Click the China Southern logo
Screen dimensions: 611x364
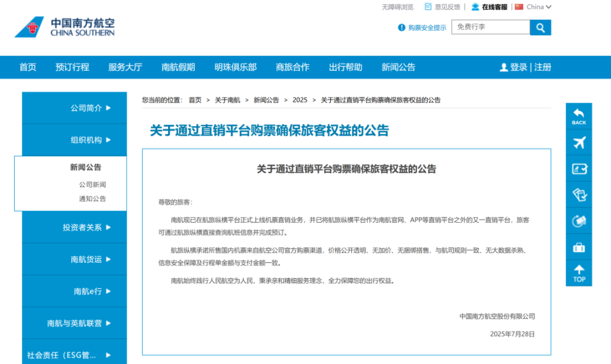[65, 27]
